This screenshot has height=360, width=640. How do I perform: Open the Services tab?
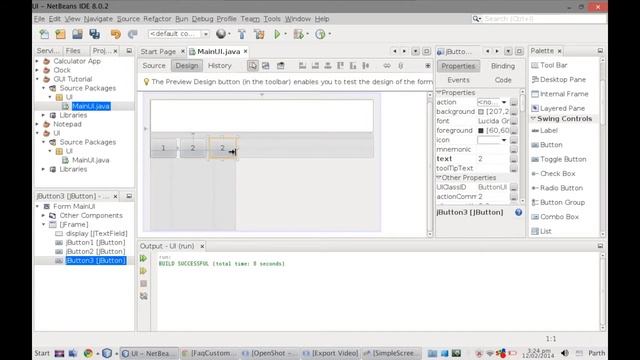click(48, 51)
